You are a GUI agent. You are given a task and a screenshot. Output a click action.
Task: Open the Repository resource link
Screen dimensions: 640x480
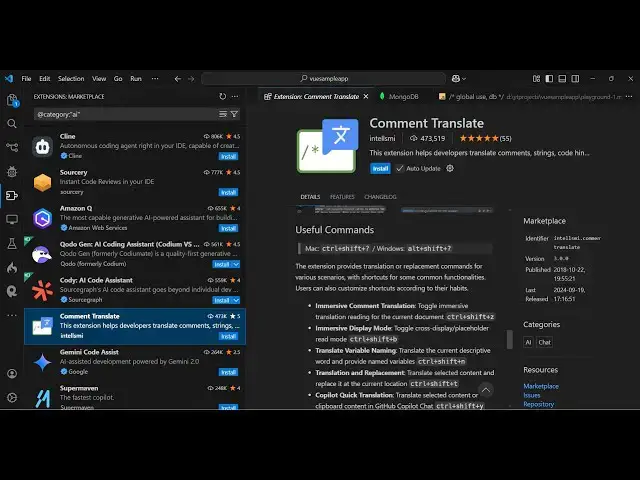[x=538, y=404]
